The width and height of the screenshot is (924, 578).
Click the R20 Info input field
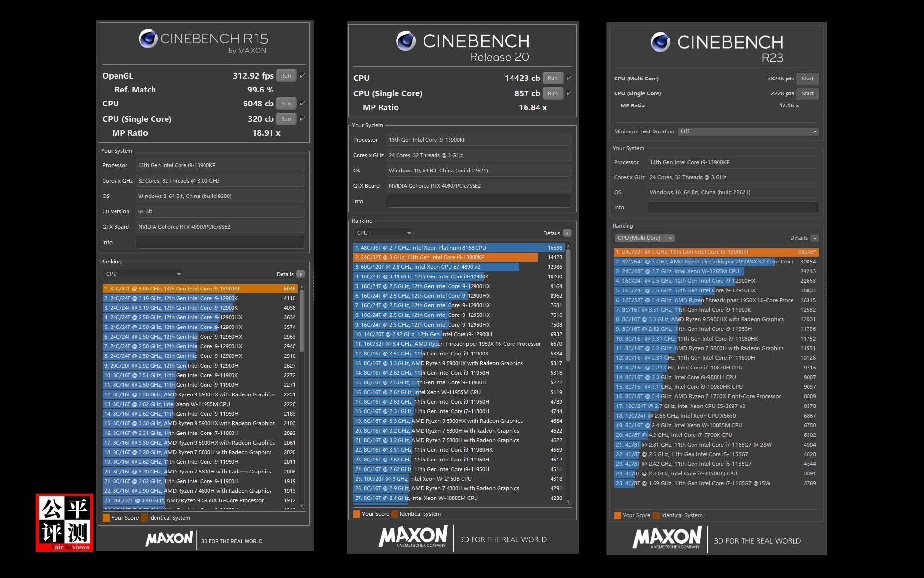tap(478, 201)
